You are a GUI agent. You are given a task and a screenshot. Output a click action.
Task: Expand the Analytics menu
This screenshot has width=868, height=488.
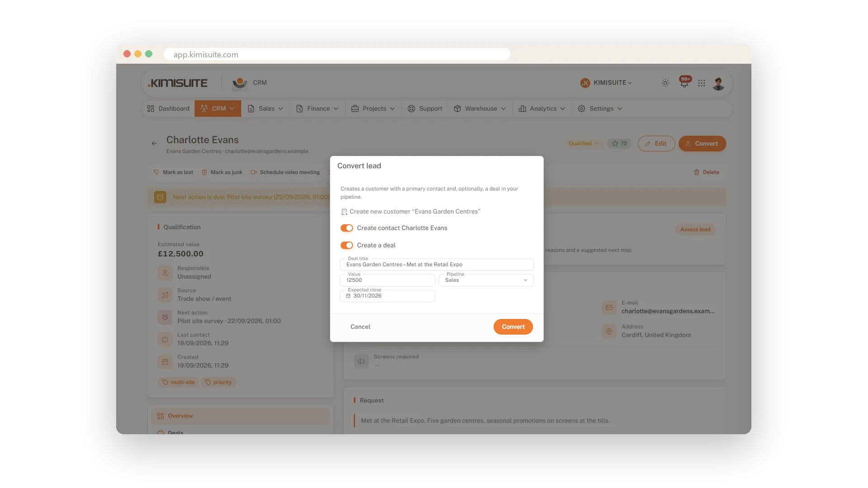coord(542,108)
